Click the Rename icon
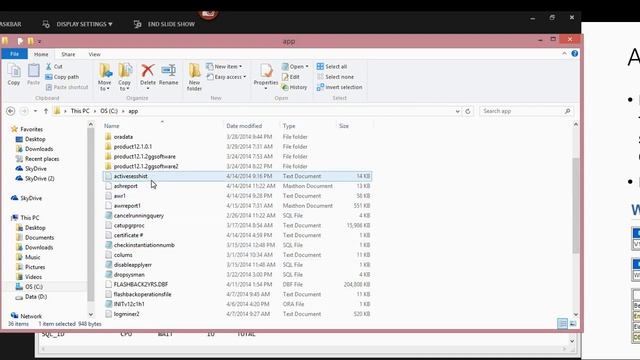The height and width of the screenshot is (360, 640). tap(169, 75)
